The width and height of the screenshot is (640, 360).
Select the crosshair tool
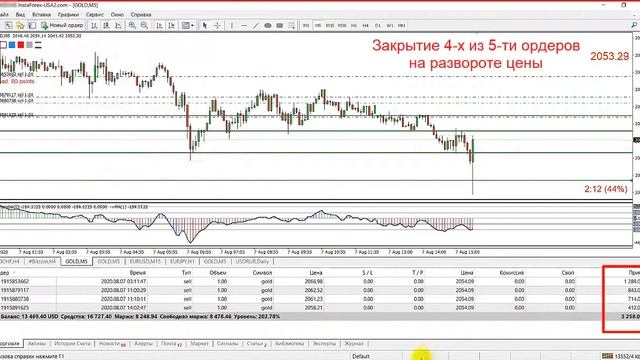pyautogui.click(x=218, y=25)
